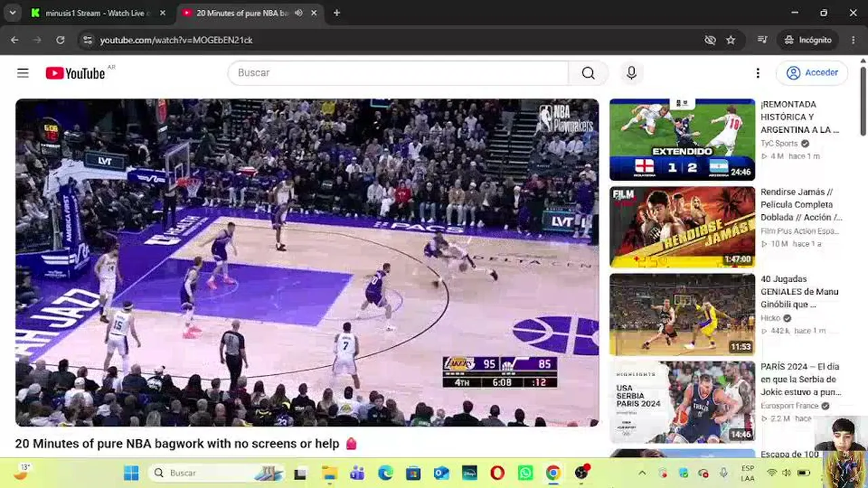This screenshot has width=868, height=488.
Task: Select the 20 Minutes of pure NBA tab
Action: click(241, 13)
